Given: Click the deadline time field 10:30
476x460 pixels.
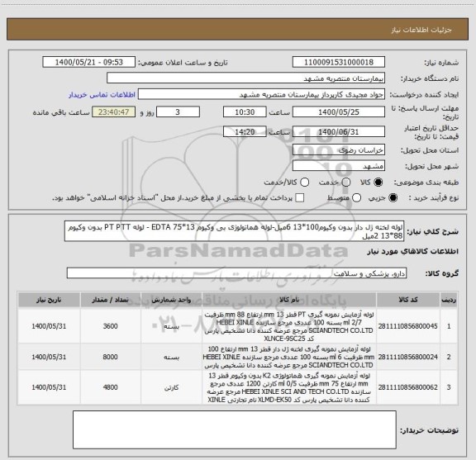Looking at the screenshot, I should [x=245, y=111].
